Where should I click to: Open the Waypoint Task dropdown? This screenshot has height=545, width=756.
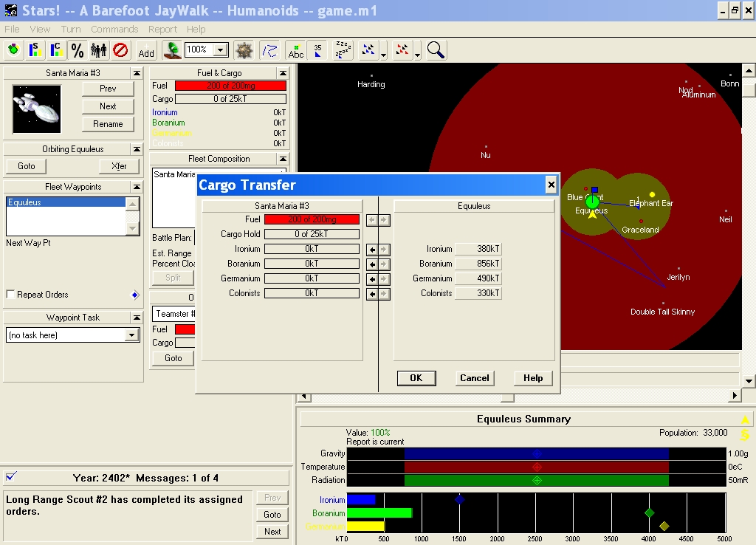[132, 335]
